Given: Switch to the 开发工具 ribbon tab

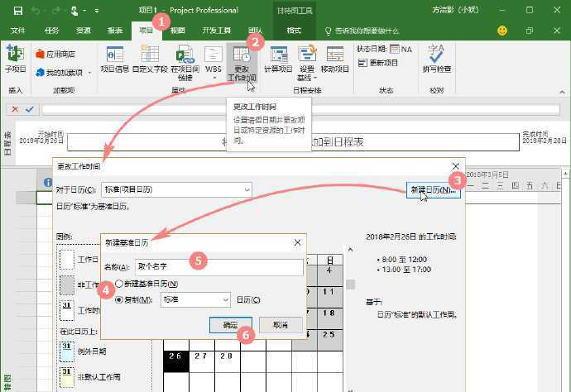Looking at the screenshot, I should (217, 31).
